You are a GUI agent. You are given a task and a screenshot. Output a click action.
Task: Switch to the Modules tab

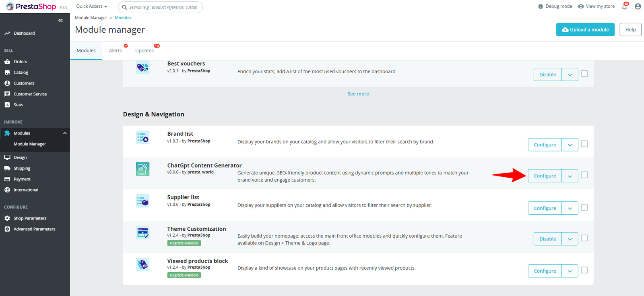(86, 51)
